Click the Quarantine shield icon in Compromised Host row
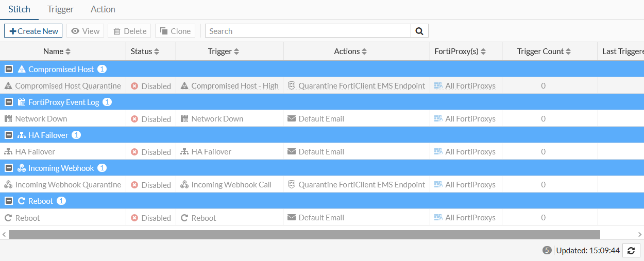Viewport: 644px width, 261px height. pos(291,86)
